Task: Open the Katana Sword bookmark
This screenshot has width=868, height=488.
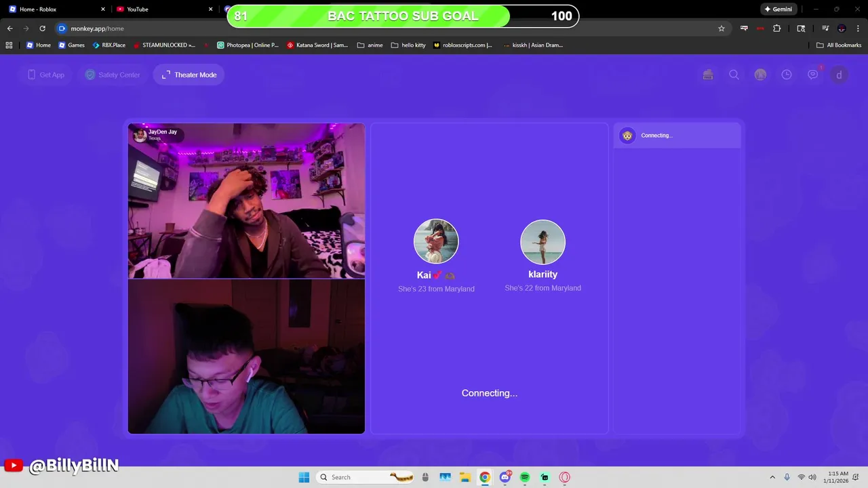Action: tap(317, 45)
